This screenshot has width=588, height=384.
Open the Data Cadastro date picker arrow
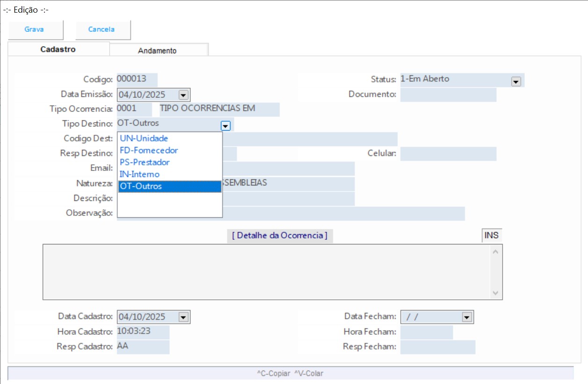(183, 317)
